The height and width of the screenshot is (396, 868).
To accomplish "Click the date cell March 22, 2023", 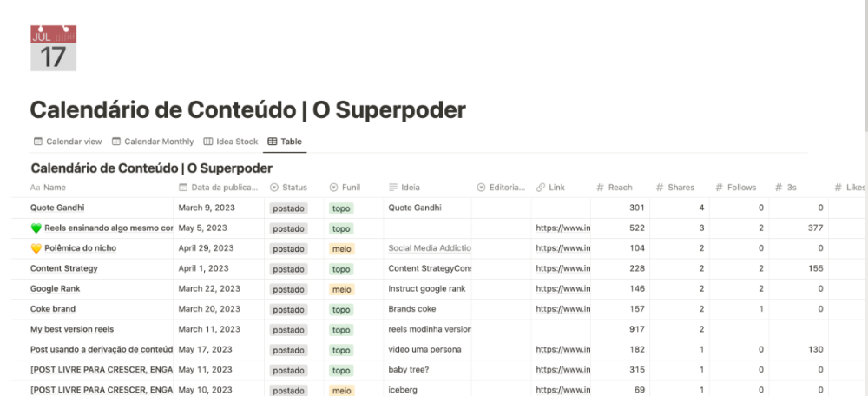I will [209, 289].
